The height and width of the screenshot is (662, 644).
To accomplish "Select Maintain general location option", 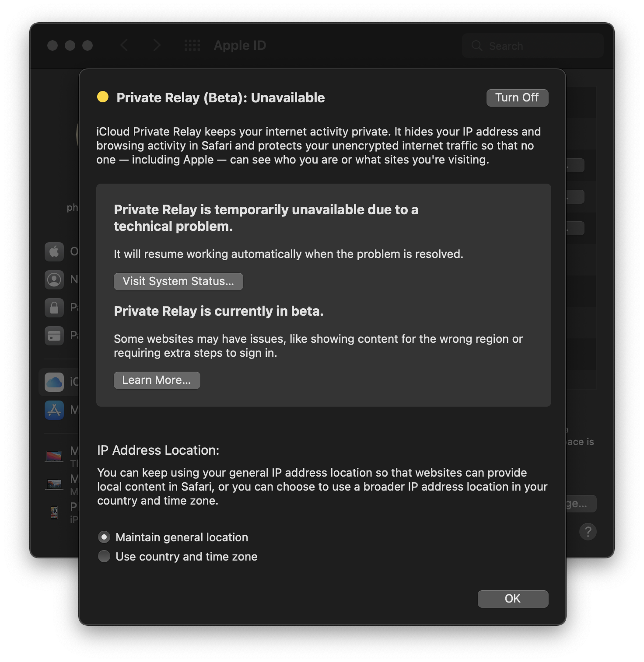I will pos(104,537).
